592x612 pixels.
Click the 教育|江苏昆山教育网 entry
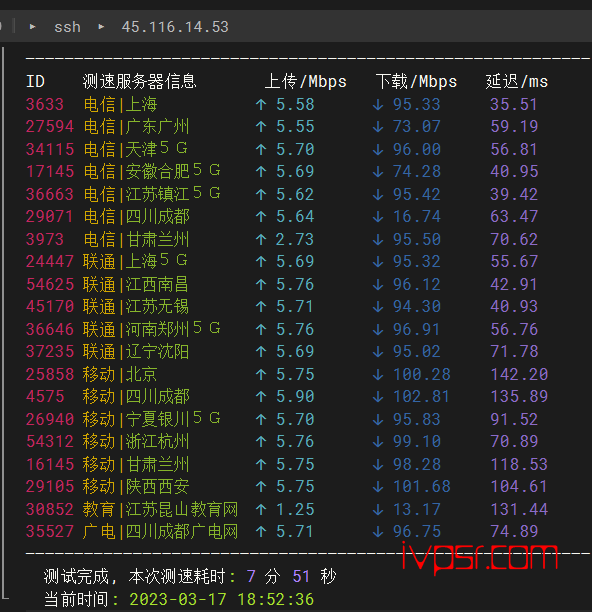[x=160, y=509]
